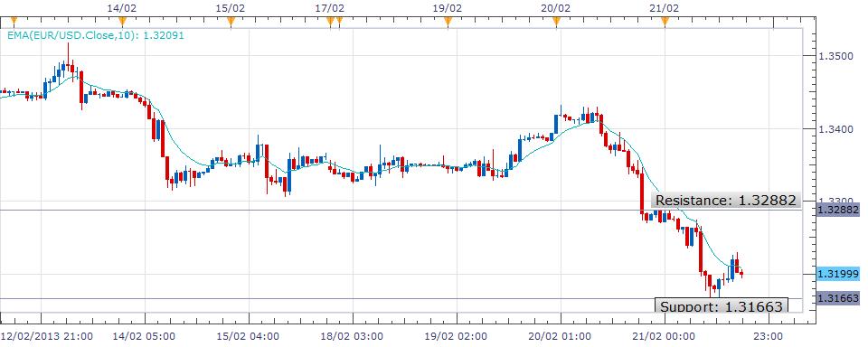
Task: Click the 23:00 time axis label
Action: point(769,336)
